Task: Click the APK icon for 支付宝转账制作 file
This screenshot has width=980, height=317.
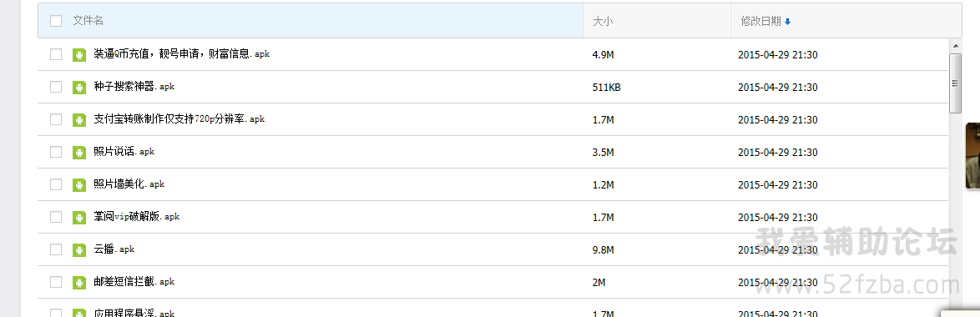Action: point(78,119)
